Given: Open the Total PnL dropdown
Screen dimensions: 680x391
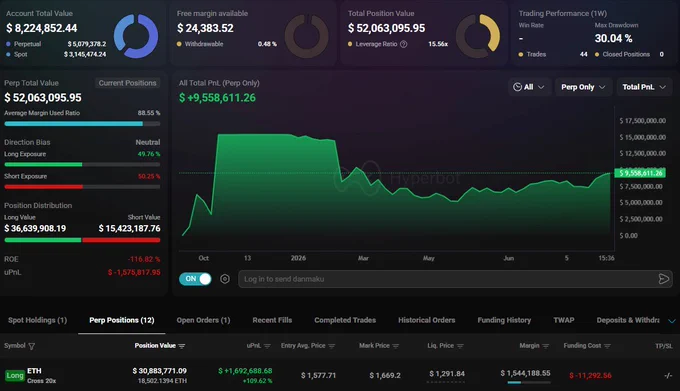Looking at the screenshot, I should [644, 87].
